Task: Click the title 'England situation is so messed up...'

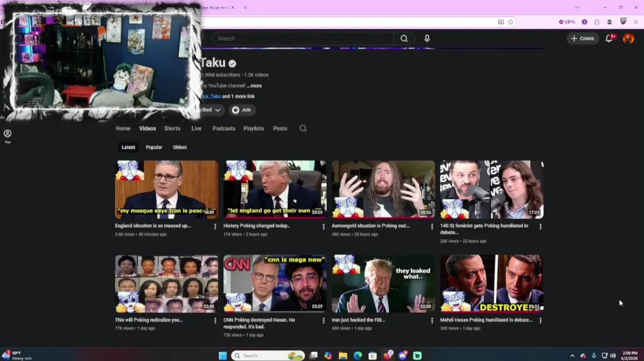Action: point(153,226)
